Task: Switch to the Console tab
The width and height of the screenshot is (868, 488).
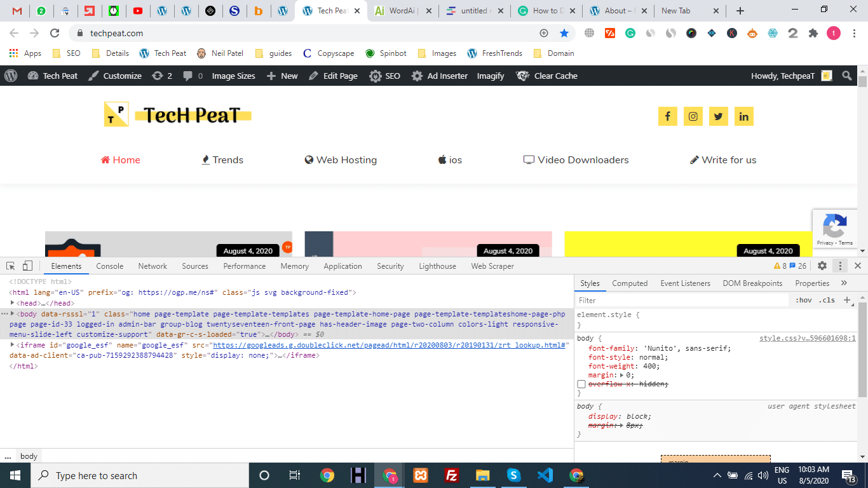Action: pyautogui.click(x=110, y=266)
